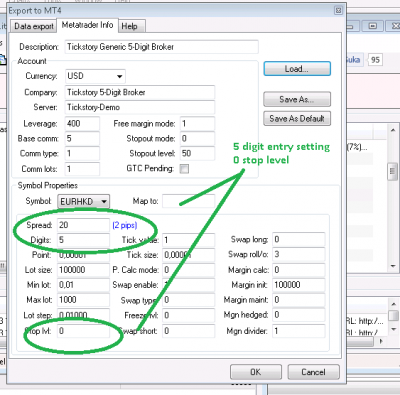Screen dimensions: 400x395
Task: Edit the Stopout level field
Action: [197, 154]
